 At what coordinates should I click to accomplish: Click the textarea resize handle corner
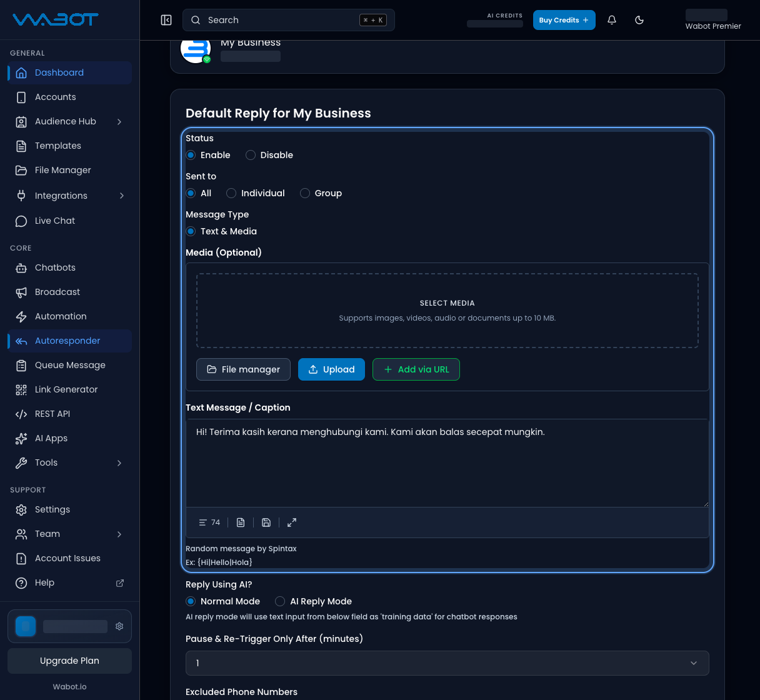706,504
